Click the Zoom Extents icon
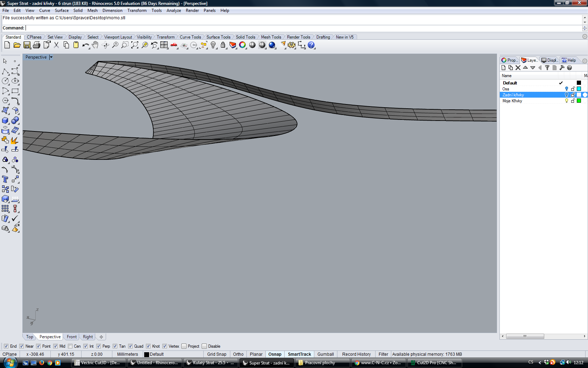 (135, 45)
